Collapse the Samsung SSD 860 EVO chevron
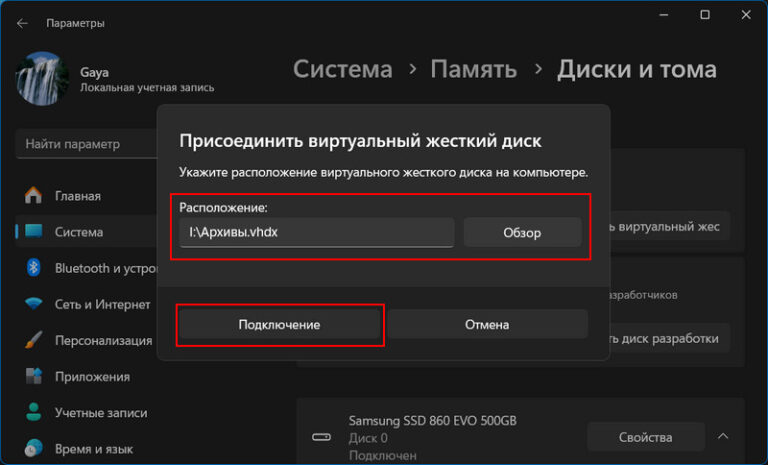The image size is (768, 465). (723, 437)
